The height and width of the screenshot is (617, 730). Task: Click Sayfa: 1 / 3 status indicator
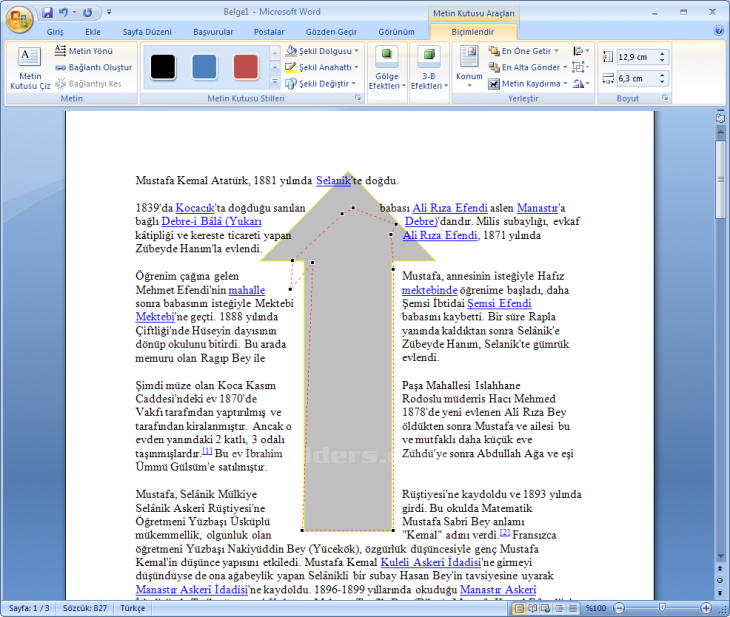pyautogui.click(x=29, y=608)
